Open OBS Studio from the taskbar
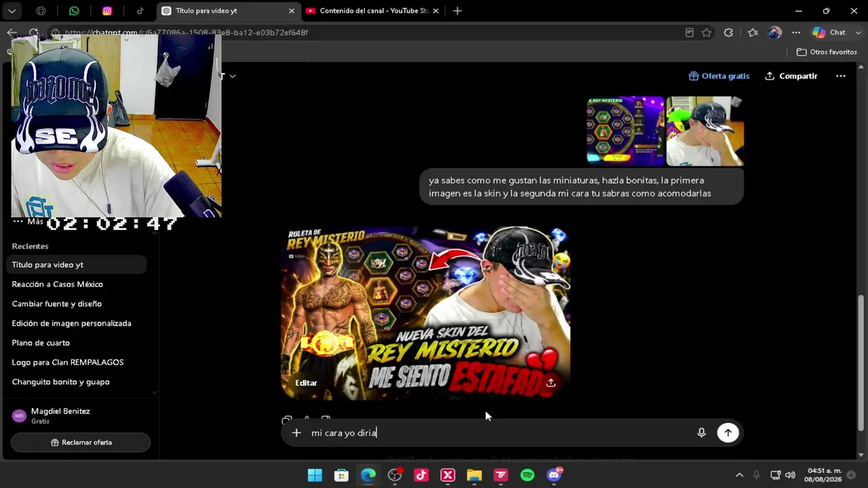This screenshot has height=488, width=868. pos(395,475)
